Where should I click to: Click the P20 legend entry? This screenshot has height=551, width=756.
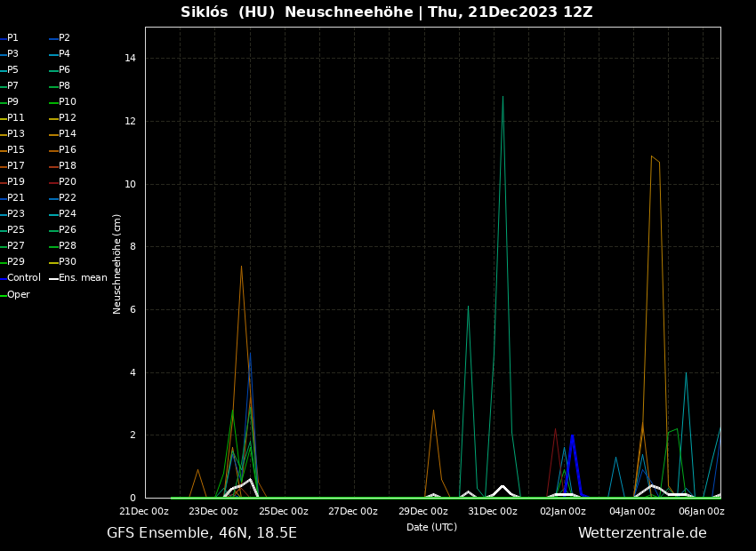click(x=68, y=182)
